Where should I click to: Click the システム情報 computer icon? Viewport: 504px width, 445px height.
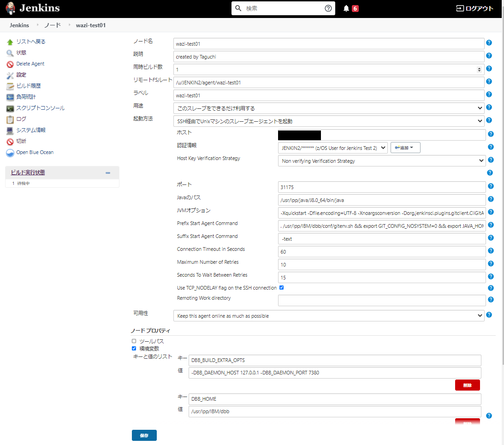pos(10,130)
